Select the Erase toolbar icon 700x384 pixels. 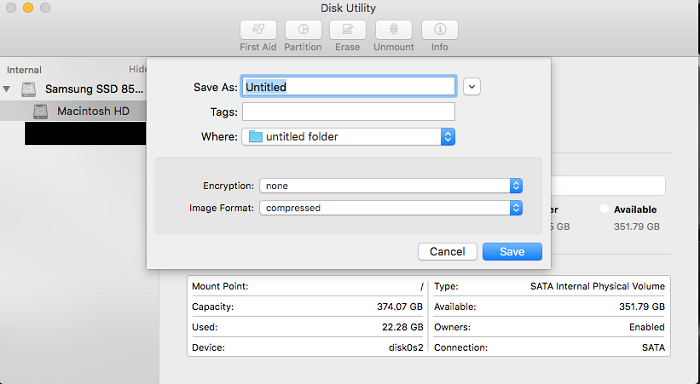(x=348, y=30)
